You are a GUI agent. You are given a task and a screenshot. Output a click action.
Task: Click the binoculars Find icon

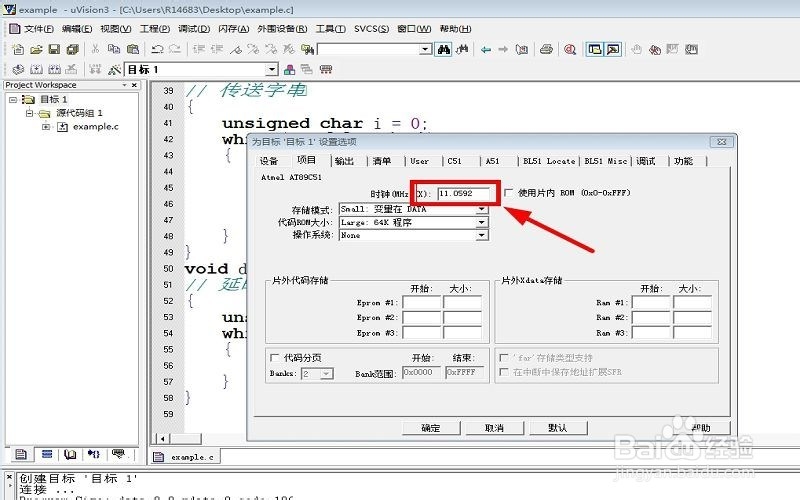pyautogui.click(x=444, y=49)
